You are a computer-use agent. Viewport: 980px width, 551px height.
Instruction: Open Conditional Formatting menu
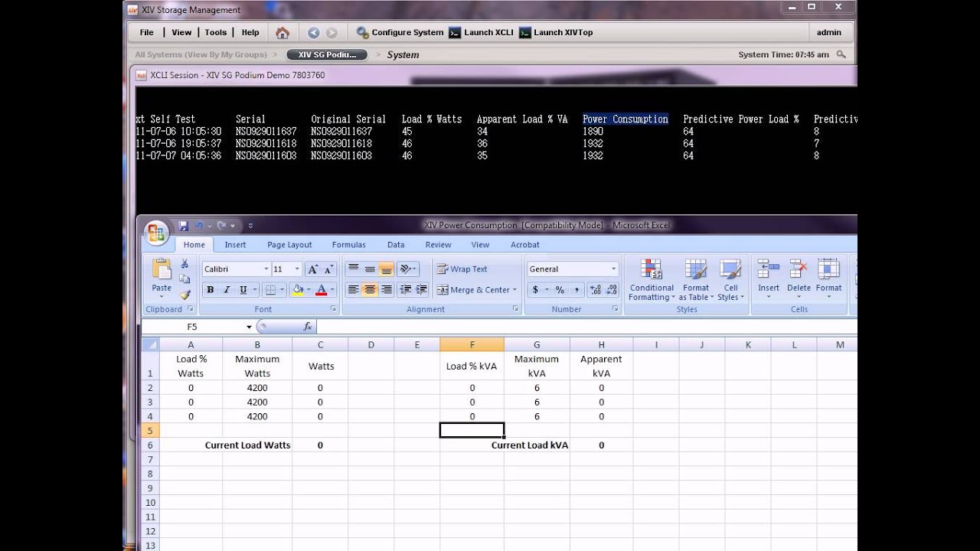[x=652, y=280]
